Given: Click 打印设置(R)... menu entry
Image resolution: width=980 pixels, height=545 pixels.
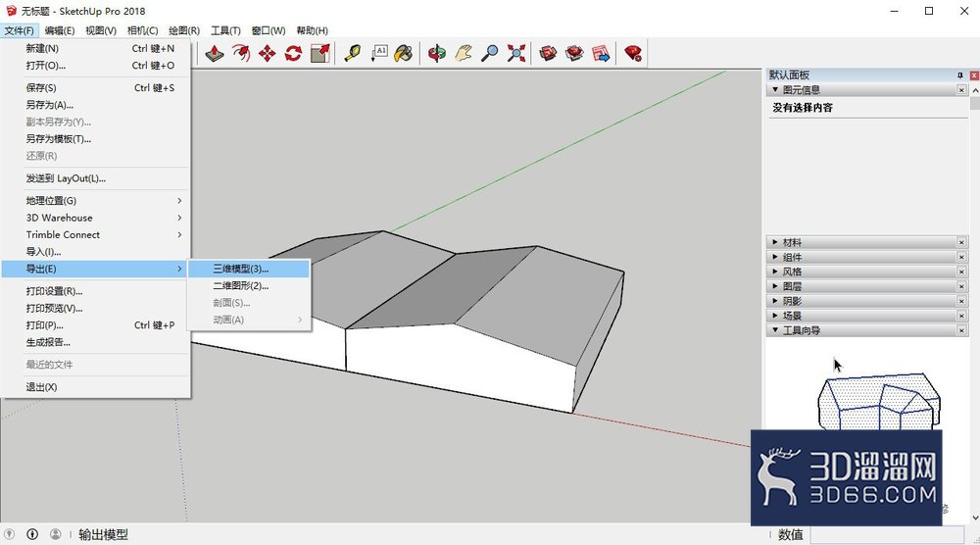Looking at the screenshot, I should [95, 290].
